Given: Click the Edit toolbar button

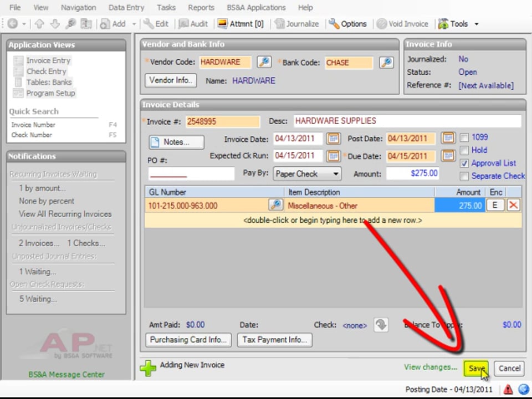Looking at the screenshot, I should (x=156, y=24).
